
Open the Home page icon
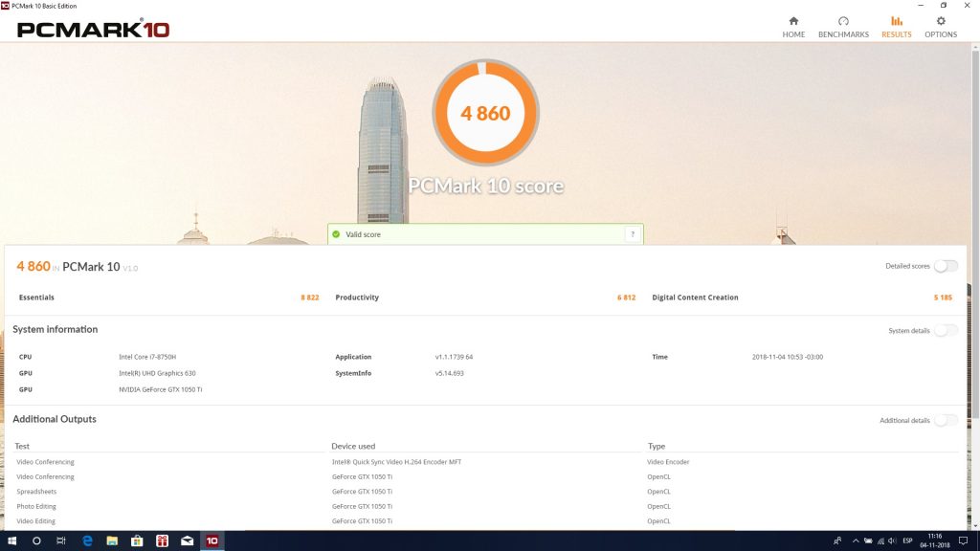click(793, 26)
